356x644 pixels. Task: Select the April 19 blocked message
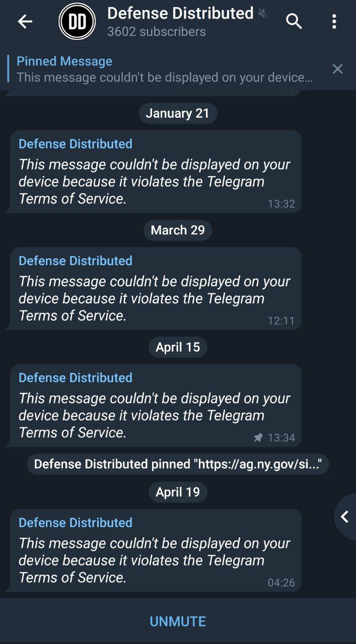[x=155, y=560]
